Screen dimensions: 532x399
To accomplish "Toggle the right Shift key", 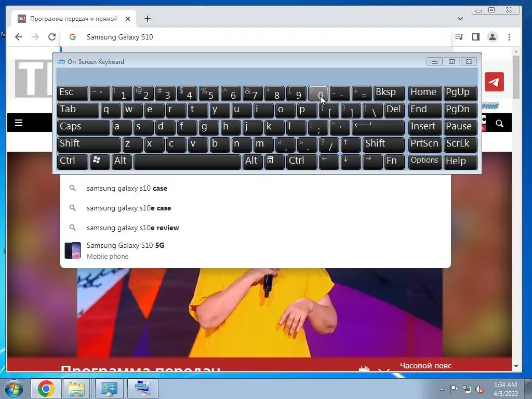I will pos(383,144).
